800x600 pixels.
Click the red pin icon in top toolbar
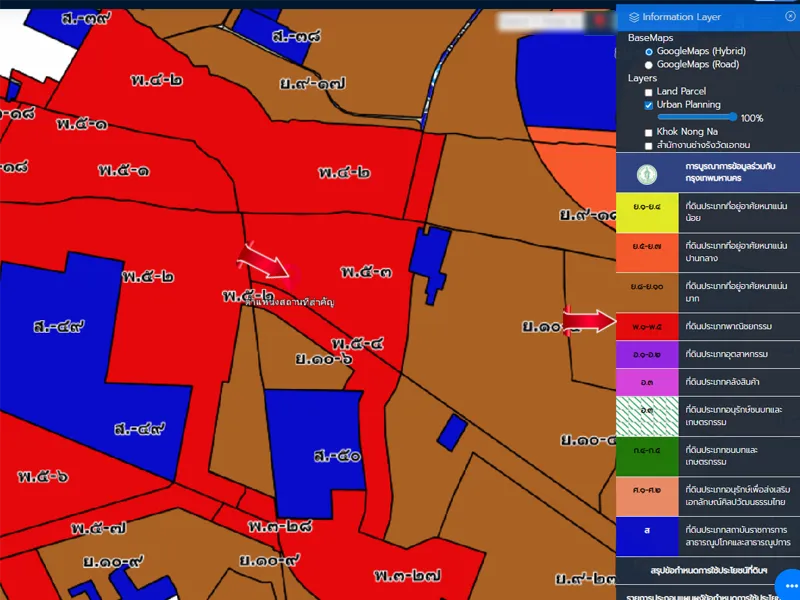(599, 20)
